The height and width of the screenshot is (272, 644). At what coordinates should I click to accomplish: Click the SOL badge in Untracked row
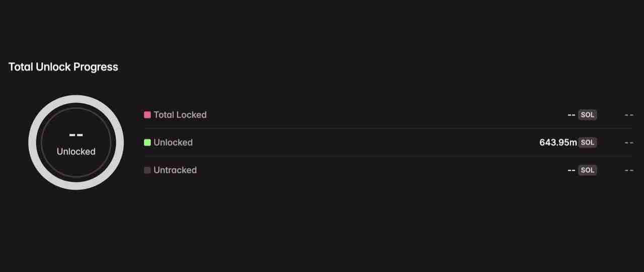pyautogui.click(x=587, y=170)
